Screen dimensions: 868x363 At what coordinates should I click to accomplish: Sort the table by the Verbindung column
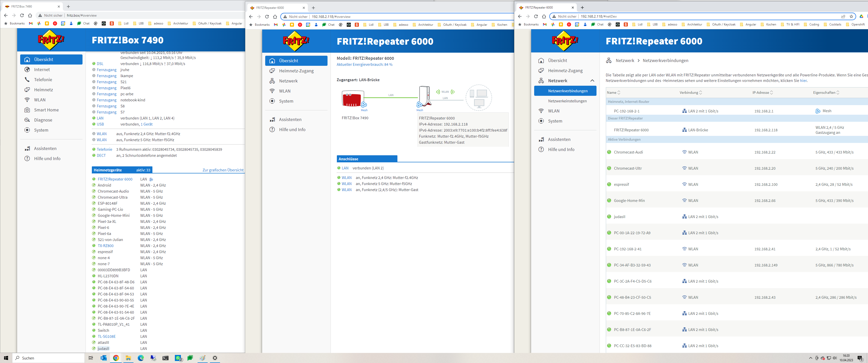click(x=691, y=93)
